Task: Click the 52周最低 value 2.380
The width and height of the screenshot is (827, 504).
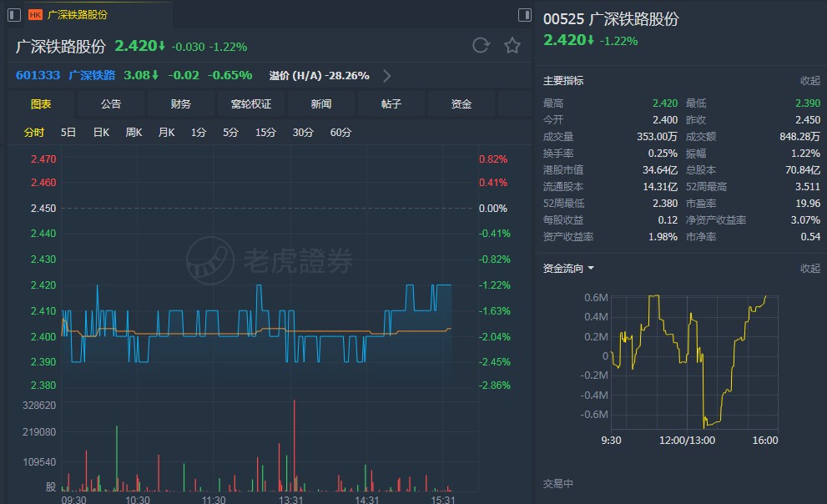Action: tap(665, 204)
